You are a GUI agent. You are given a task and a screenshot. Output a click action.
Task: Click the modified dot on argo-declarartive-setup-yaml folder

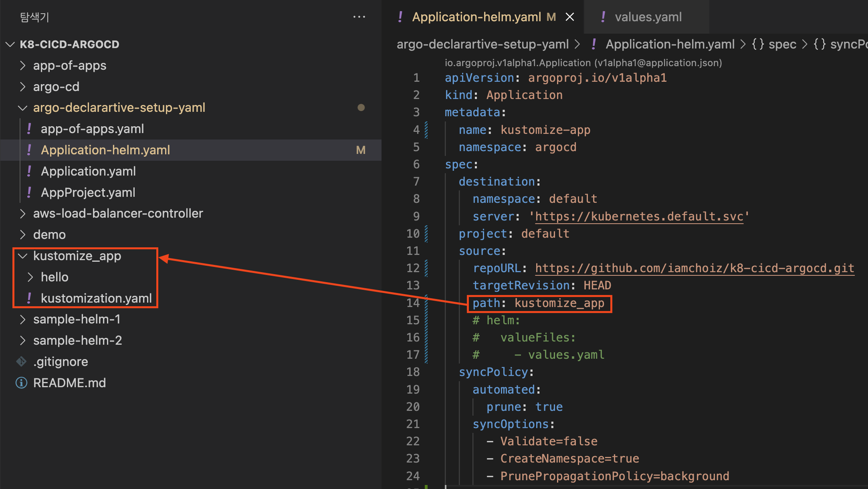(x=361, y=107)
